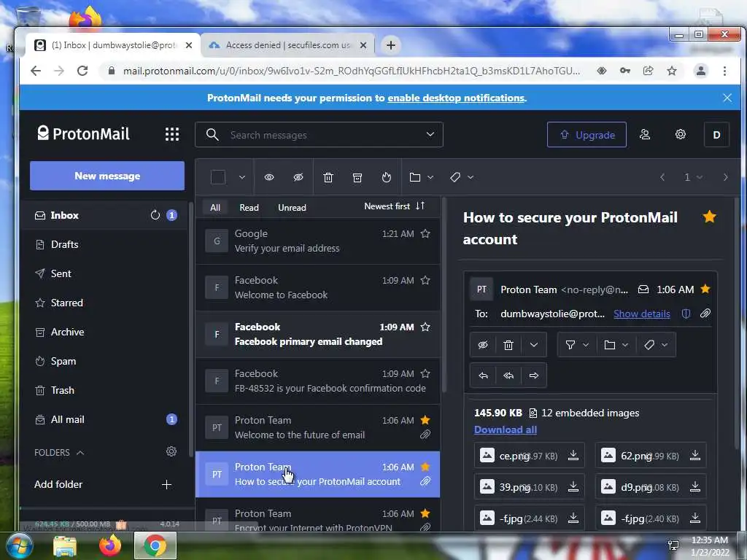Click enable desktop notifications link
Screen dimensions: 747x560
(x=456, y=98)
